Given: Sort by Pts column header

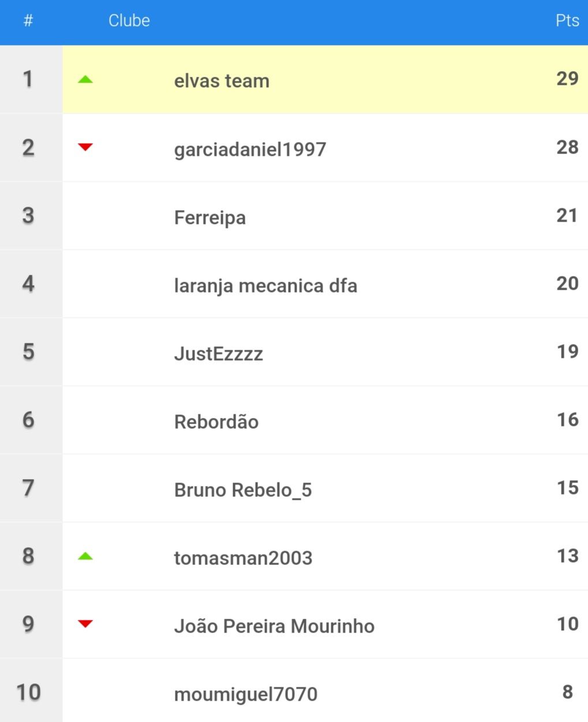Looking at the screenshot, I should coord(567,21).
